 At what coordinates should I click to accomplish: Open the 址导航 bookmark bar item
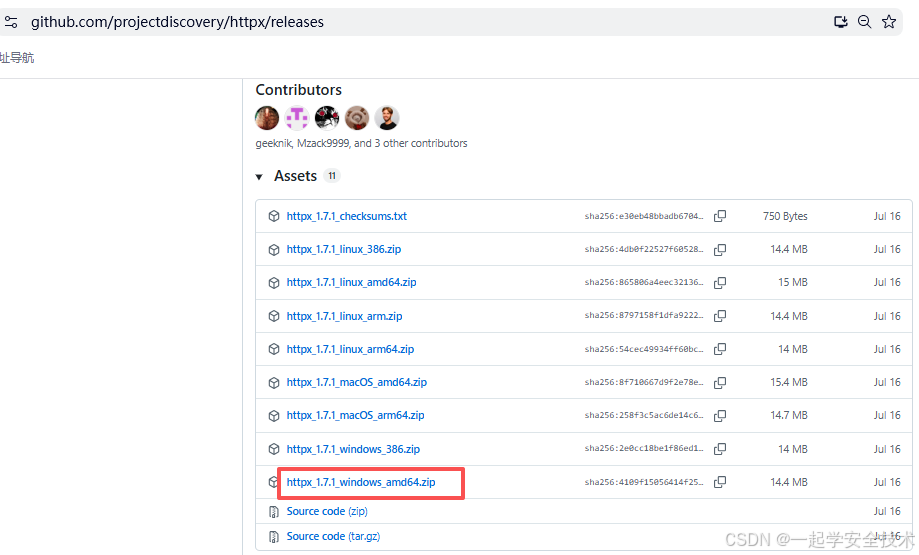(17, 57)
